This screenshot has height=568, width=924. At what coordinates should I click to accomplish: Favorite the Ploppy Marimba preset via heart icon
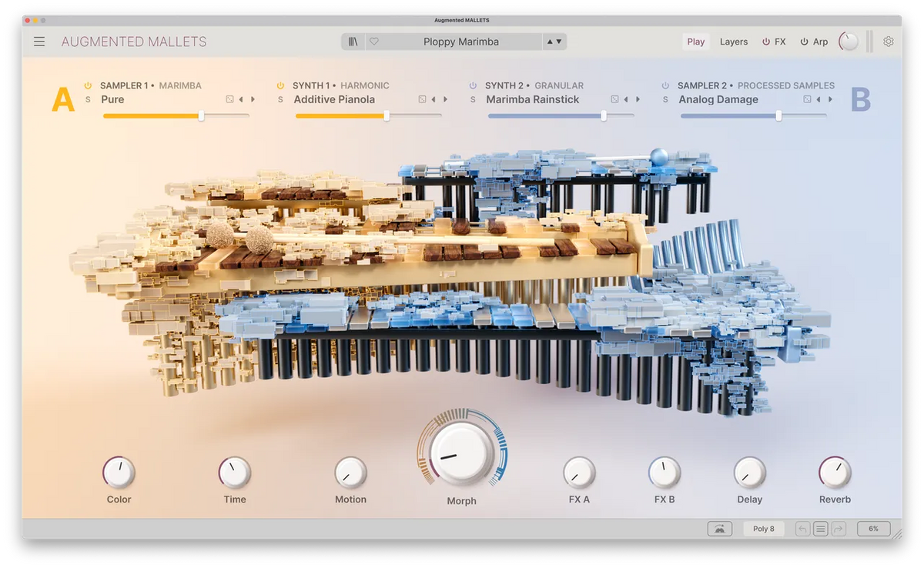pos(373,41)
